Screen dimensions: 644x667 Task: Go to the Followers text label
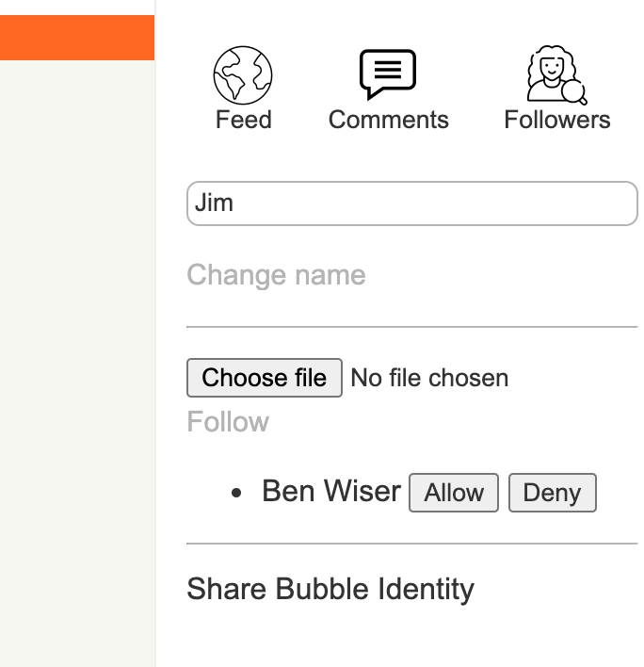556,120
